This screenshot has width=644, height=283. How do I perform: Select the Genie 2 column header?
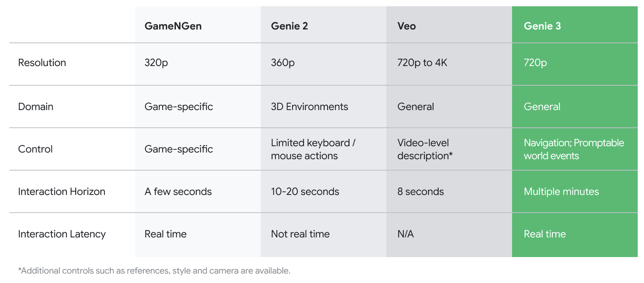pos(289,26)
